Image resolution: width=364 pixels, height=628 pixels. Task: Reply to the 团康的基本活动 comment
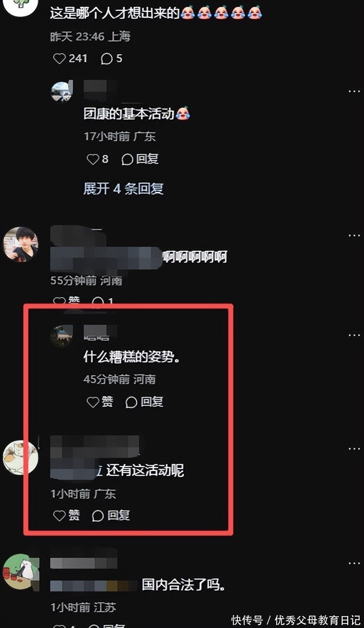[x=140, y=159]
